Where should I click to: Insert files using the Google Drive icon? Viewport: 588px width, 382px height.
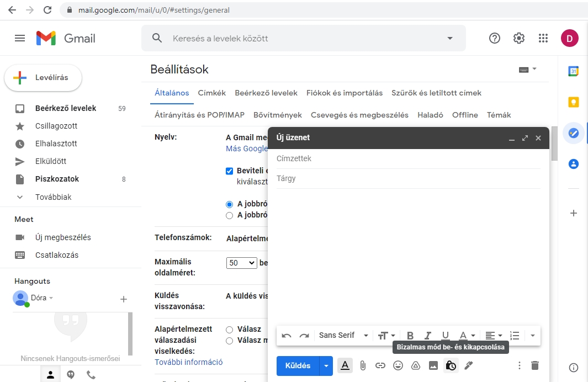[x=415, y=365]
